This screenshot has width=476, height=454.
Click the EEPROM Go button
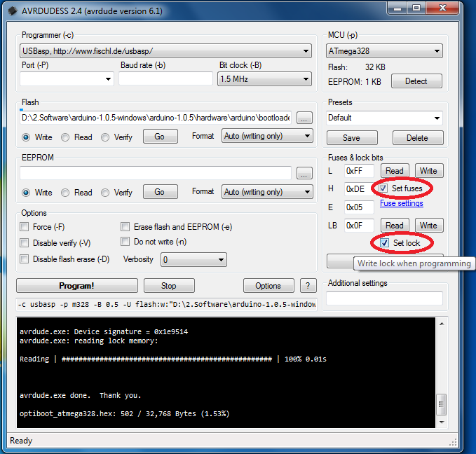coord(161,192)
